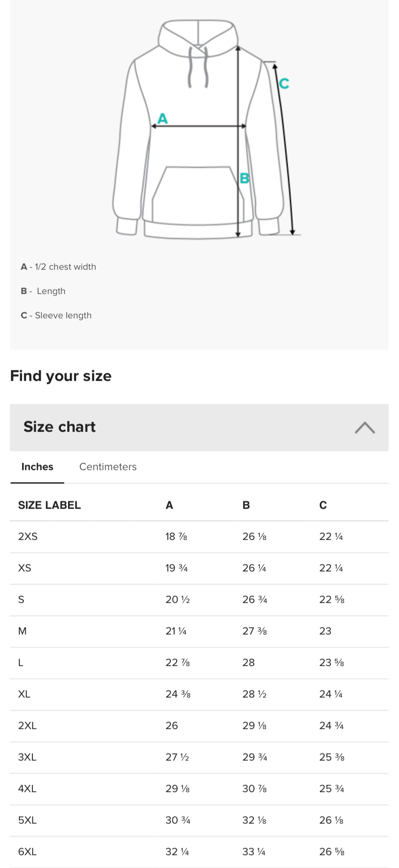Screen dimensions: 399x868
Task: Click the column A header in table
Action: [x=170, y=505]
